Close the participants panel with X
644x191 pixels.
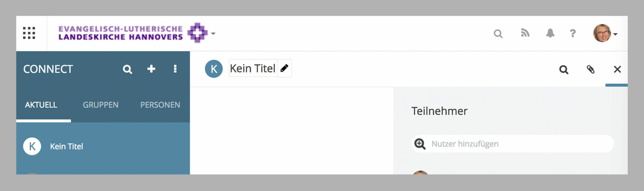click(617, 69)
